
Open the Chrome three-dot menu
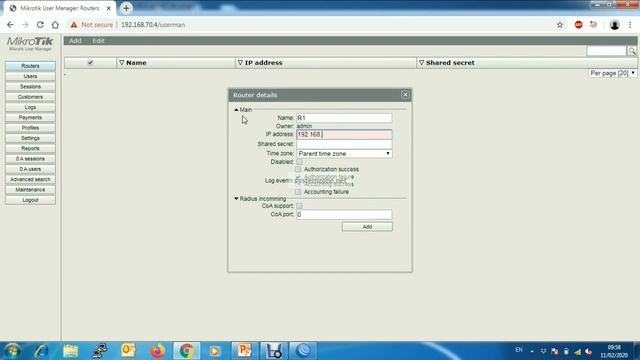click(630, 25)
